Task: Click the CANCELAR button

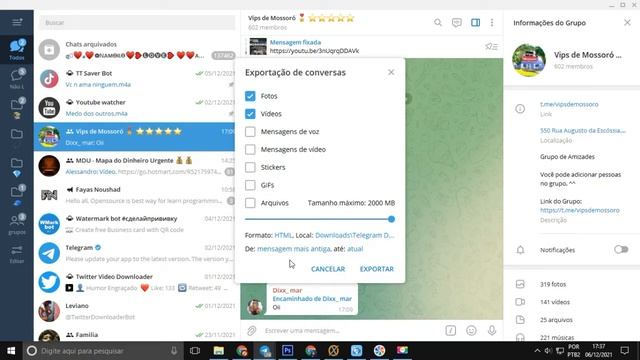Action: [328, 269]
